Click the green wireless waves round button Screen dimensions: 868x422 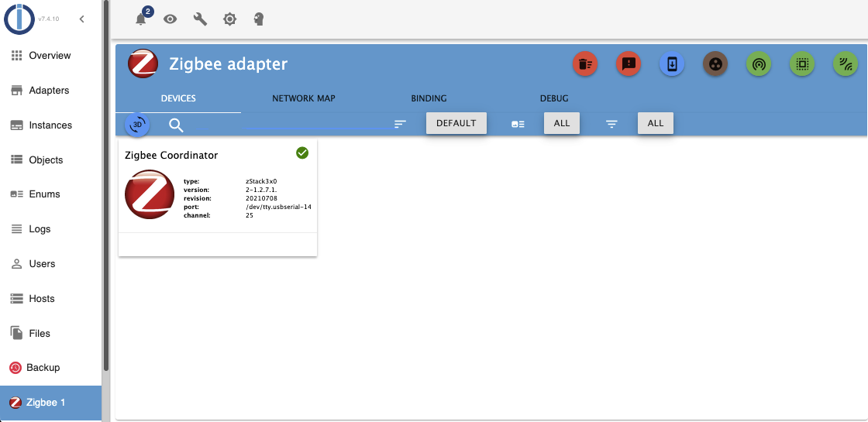[x=846, y=64]
